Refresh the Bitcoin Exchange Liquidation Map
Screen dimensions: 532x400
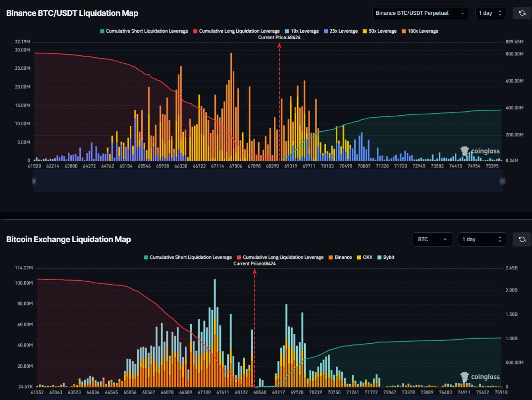coord(522,240)
